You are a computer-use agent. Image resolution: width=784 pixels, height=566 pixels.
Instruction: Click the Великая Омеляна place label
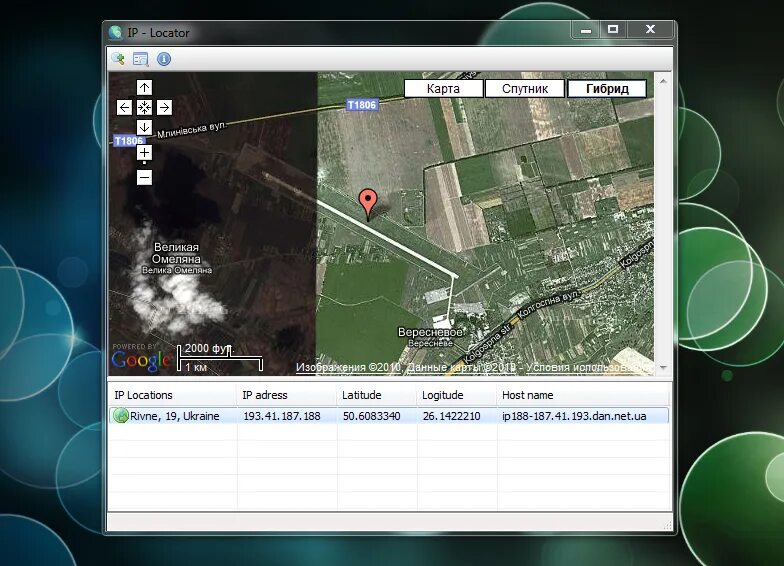coord(176,253)
